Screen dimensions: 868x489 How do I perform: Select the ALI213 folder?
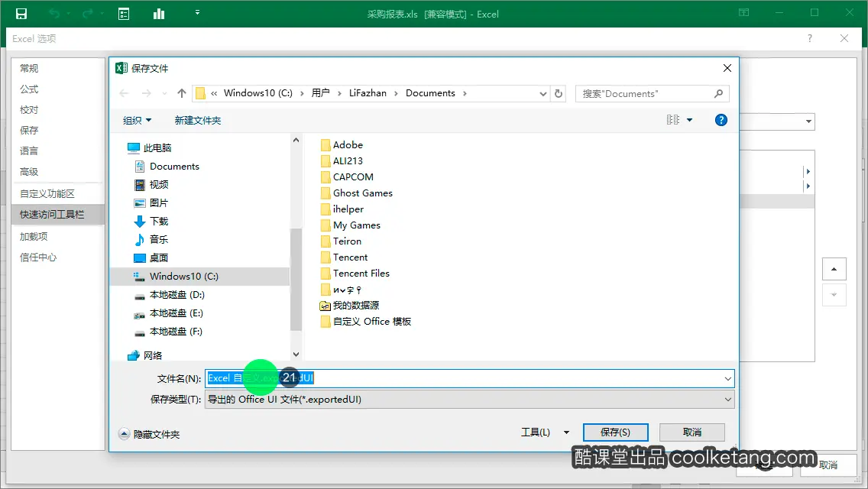pyautogui.click(x=342, y=160)
